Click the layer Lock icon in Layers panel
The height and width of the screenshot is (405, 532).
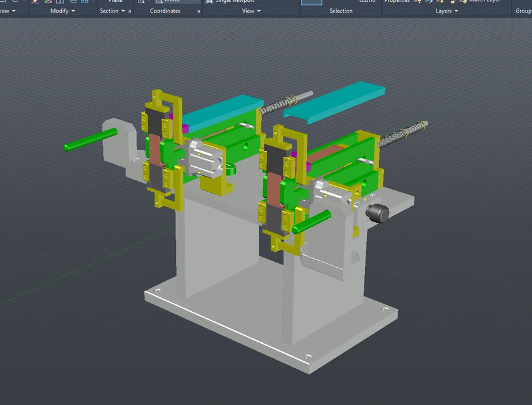[452, 2]
